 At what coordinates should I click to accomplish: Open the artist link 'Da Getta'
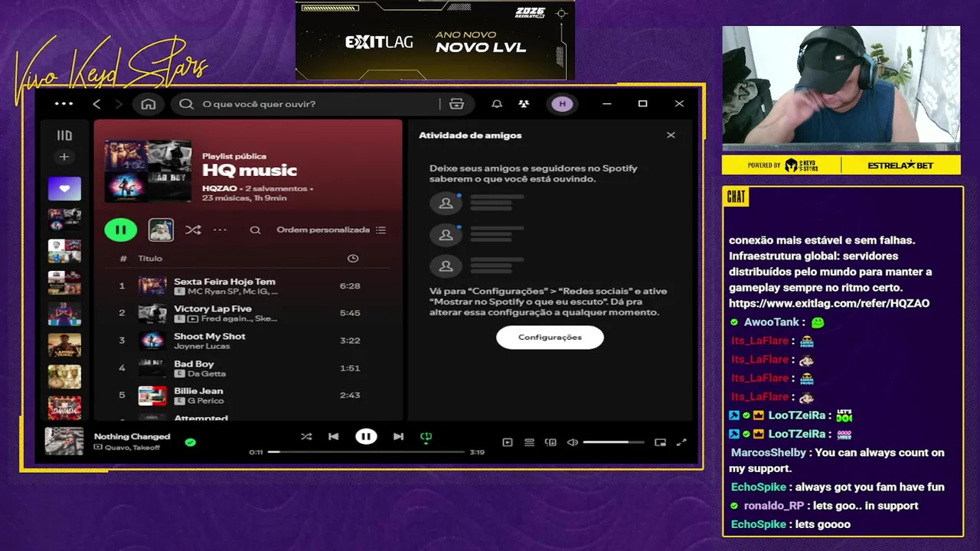[207, 373]
